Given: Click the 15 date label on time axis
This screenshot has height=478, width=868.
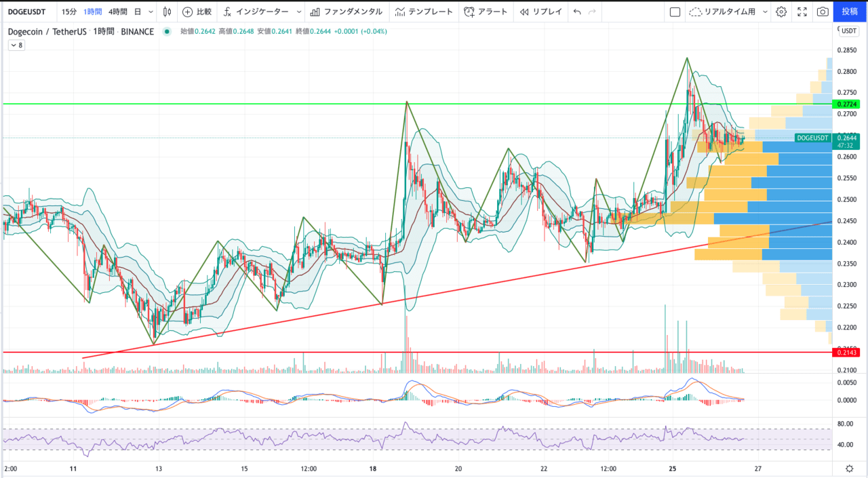Looking at the screenshot, I should click(x=244, y=469).
